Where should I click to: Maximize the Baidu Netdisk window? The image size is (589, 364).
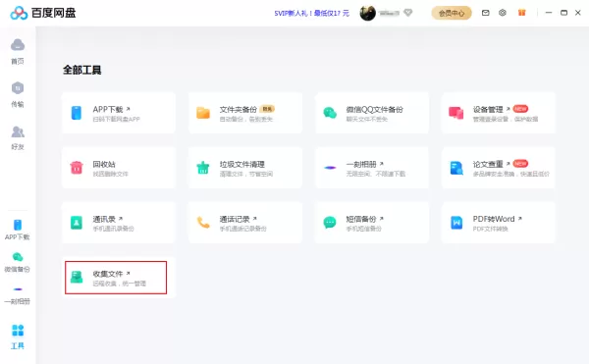coord(563,13)
